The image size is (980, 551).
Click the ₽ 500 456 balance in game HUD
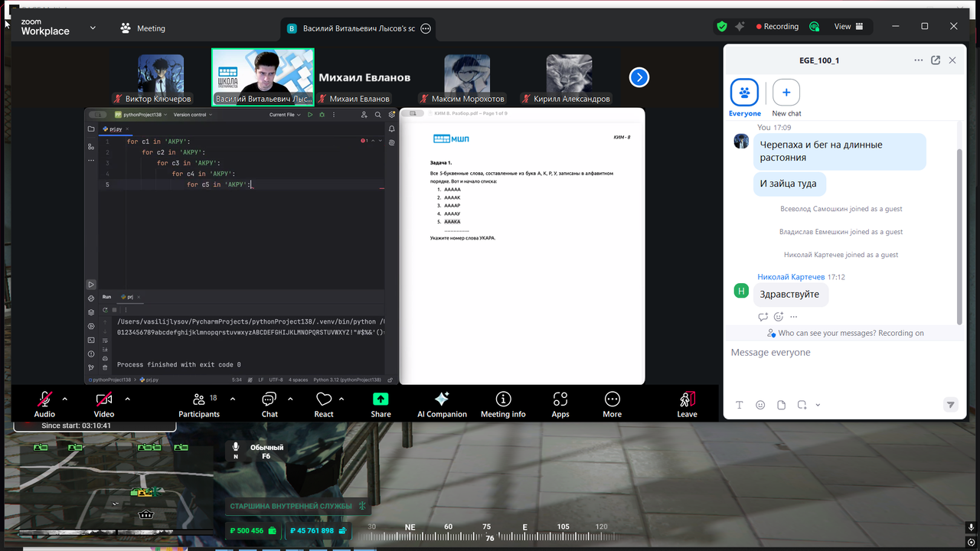[x=253, y=530]
